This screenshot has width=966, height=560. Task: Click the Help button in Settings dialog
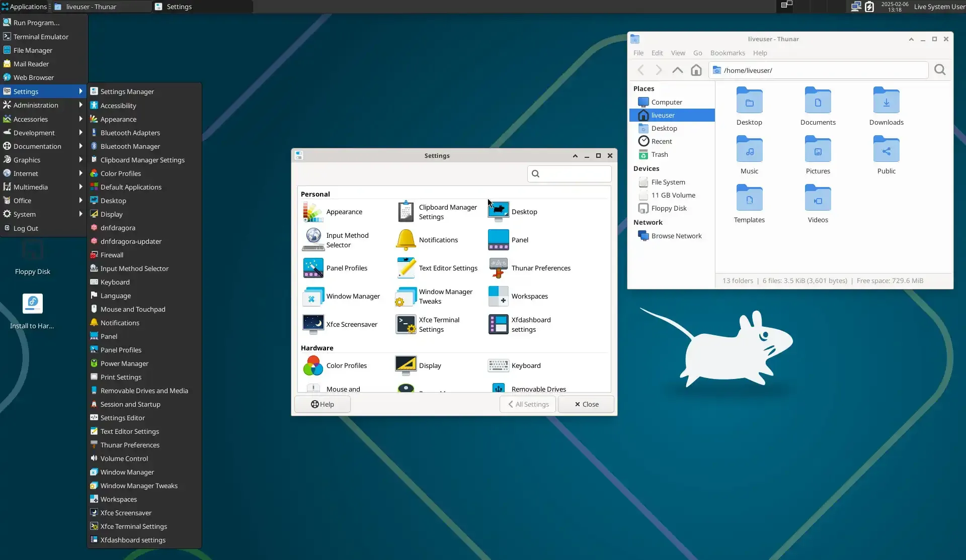coord(323,404)
